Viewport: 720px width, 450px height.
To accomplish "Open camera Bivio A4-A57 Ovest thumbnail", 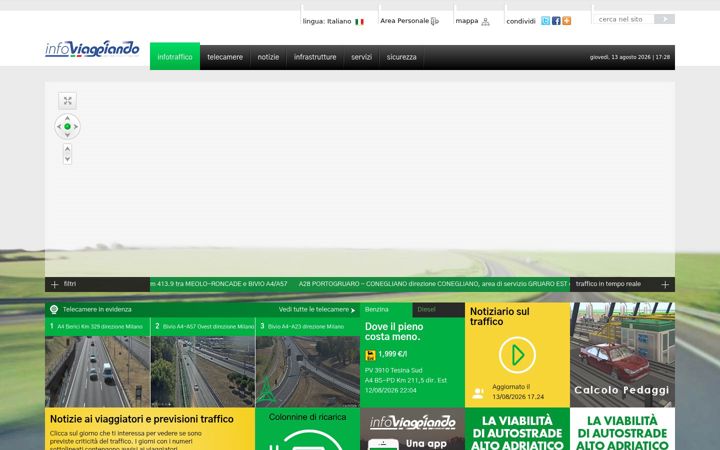I will click(203, 371).
